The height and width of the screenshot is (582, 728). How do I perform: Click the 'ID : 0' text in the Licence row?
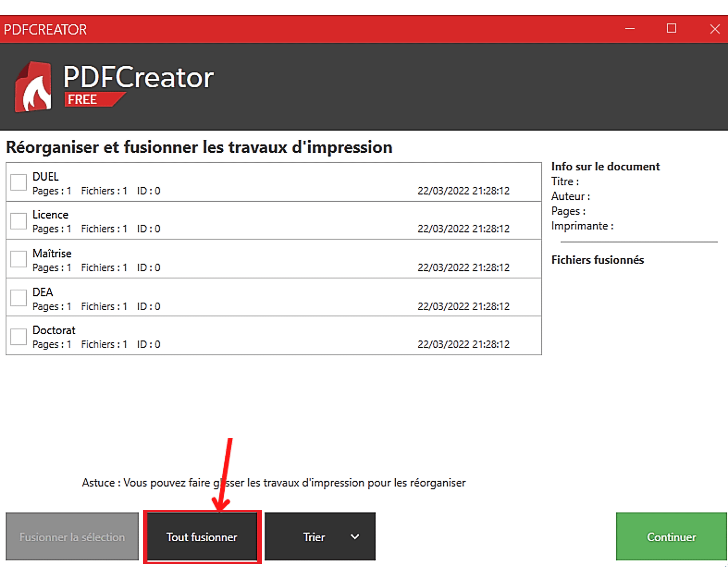click(149, 228)
